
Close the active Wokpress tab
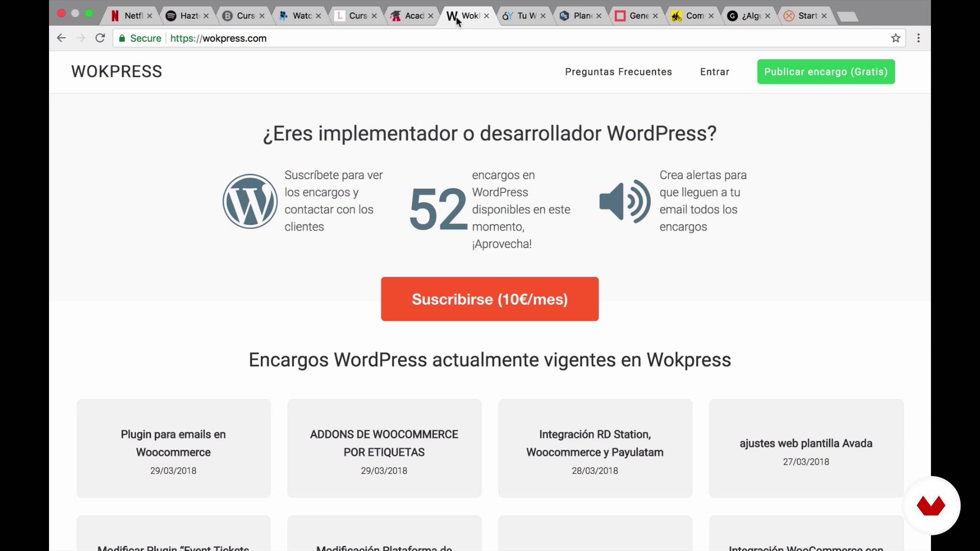[x=486, y=16]
